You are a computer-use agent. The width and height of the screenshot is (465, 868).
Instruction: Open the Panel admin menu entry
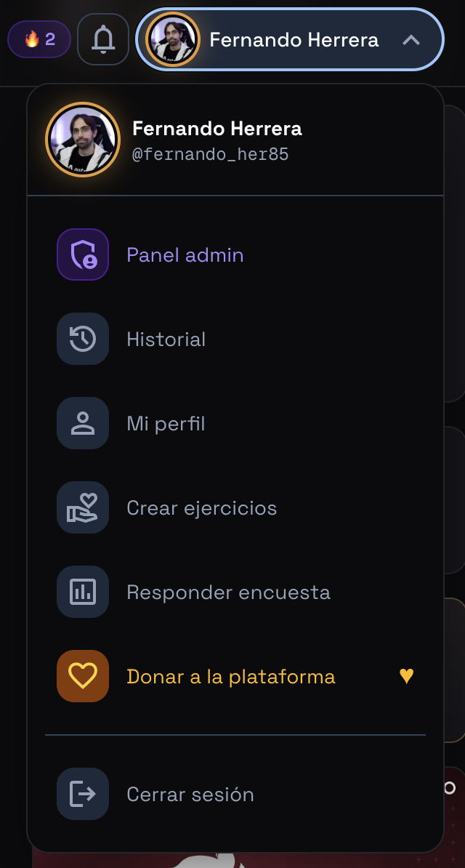(235, 254)
